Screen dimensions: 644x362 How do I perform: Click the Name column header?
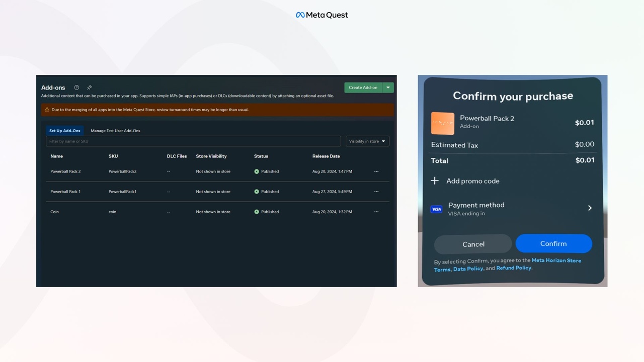pyautogui.click(x=56, y=156)
